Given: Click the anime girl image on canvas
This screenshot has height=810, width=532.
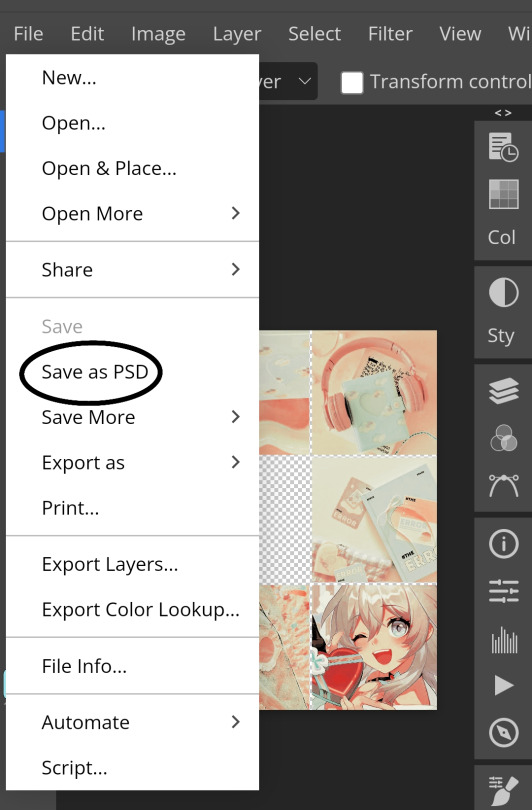Looking at the screenshot, I should [374, 647].
